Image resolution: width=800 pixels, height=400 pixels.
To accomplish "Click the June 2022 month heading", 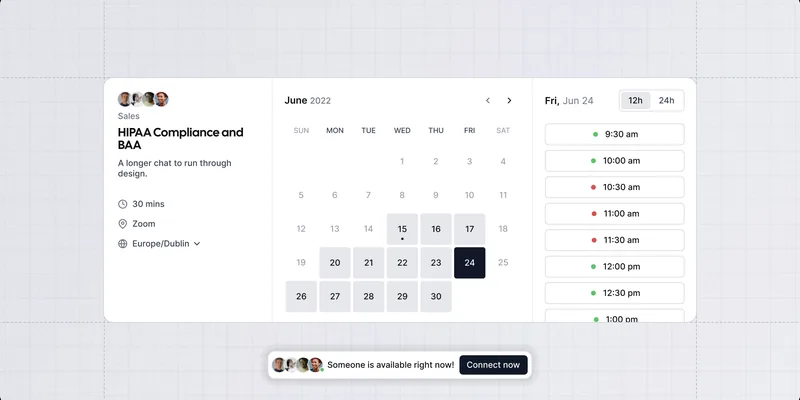I will pos(308,101).
